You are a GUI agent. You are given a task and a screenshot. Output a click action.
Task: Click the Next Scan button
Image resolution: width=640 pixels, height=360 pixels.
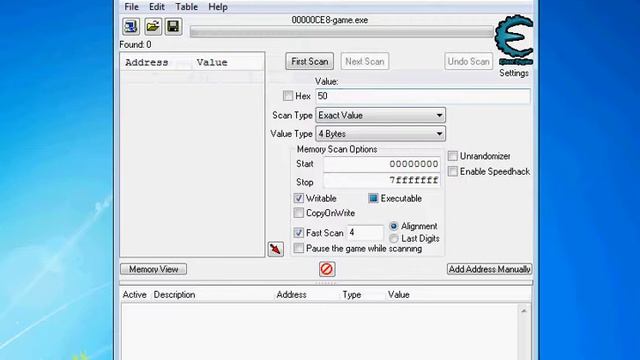pos(364,62)
